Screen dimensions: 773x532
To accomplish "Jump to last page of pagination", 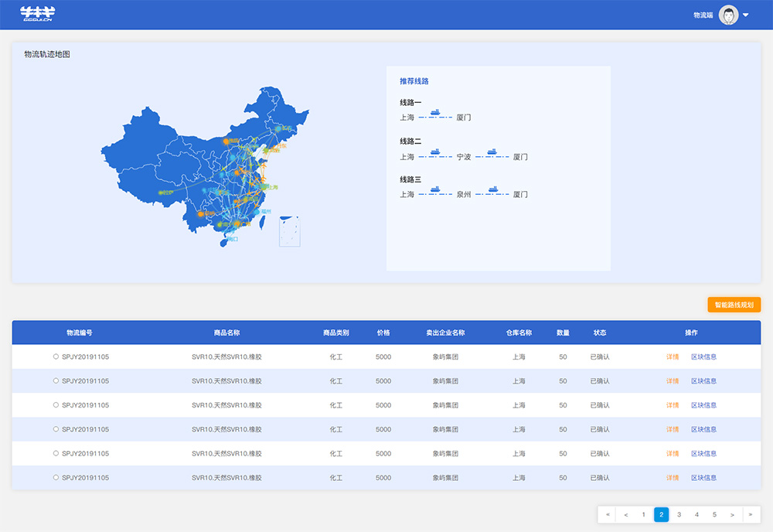I will tap(751, 514).
